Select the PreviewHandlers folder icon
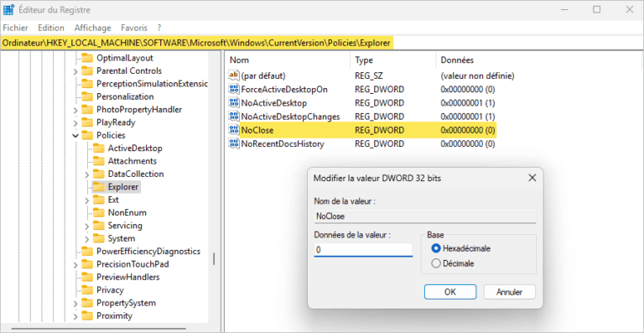644x333 pixels. [86, 277]
